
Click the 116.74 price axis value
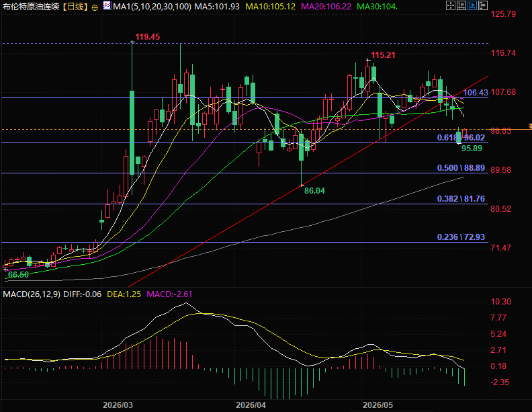tap(503, 53)
